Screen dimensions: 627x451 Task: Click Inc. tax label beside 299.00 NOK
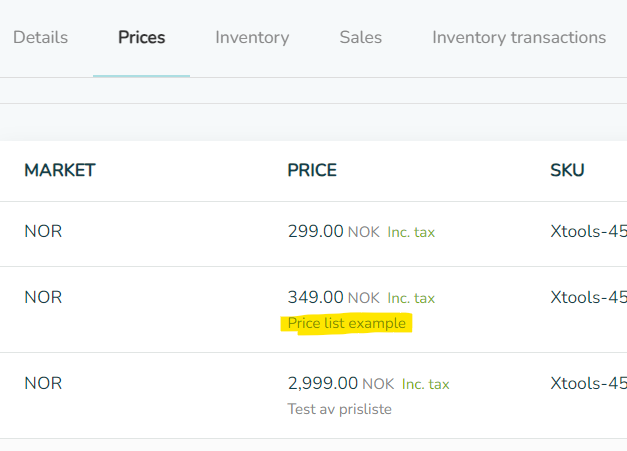coord(411,232)
